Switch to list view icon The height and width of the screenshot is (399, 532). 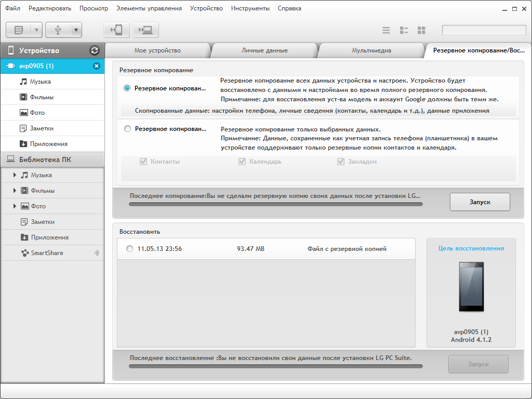coord(386,30)
